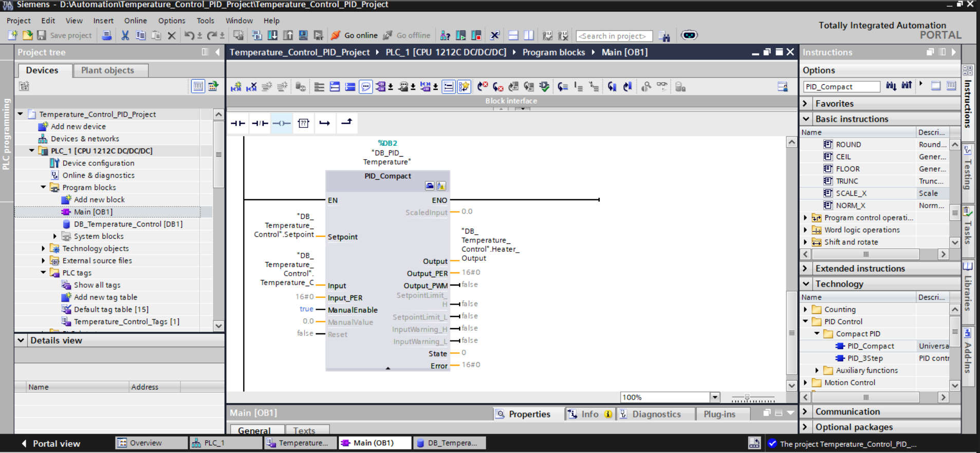Toggle project tree overview display icon

pyautogui.click(x=198, y=86)
